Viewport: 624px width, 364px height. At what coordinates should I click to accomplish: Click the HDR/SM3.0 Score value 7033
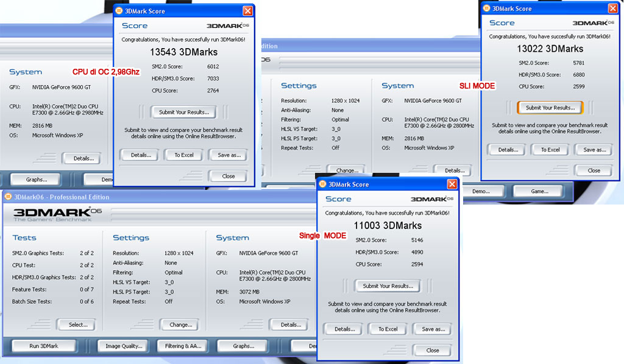tap(213, 79)
